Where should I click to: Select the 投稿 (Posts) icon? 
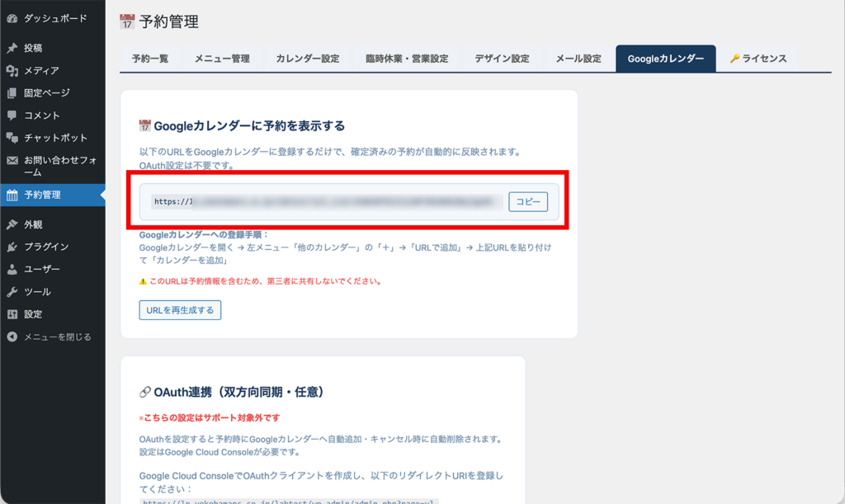[x=12, y=49]
